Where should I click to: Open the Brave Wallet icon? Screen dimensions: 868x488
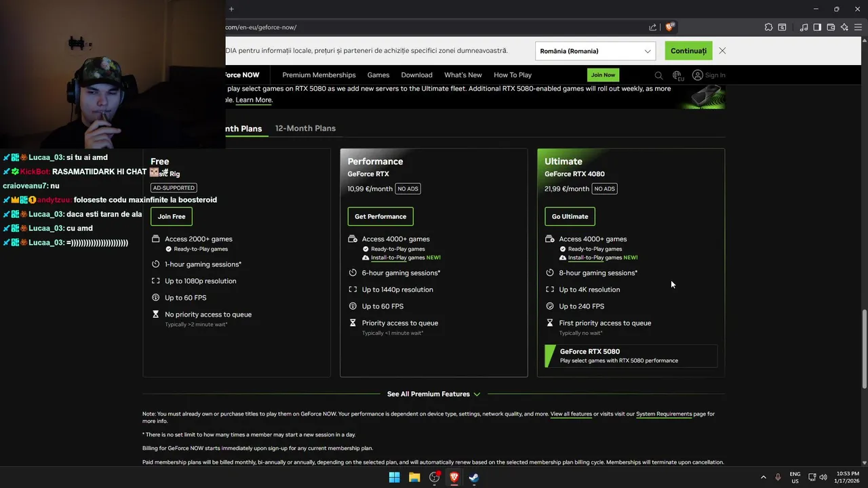point(831,27)
